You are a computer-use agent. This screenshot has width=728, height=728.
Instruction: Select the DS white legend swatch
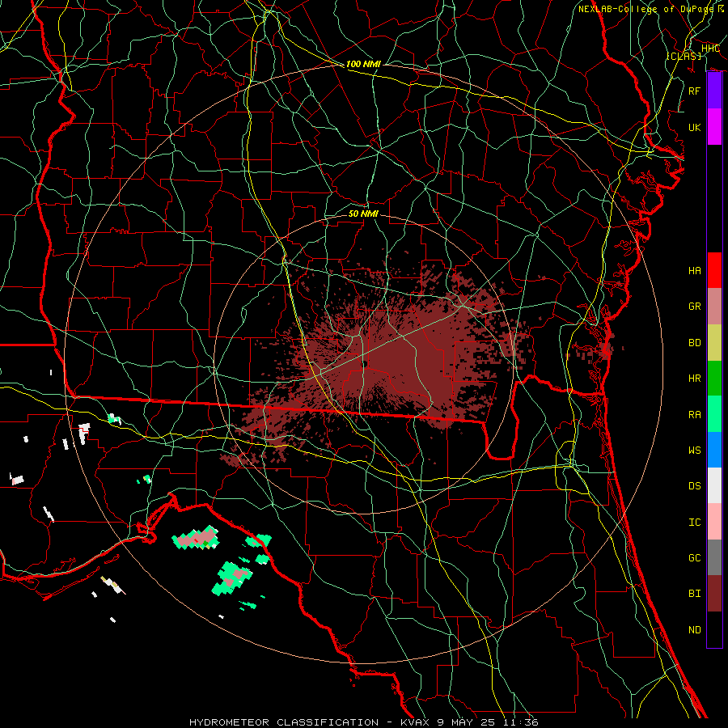click(714, 485)
